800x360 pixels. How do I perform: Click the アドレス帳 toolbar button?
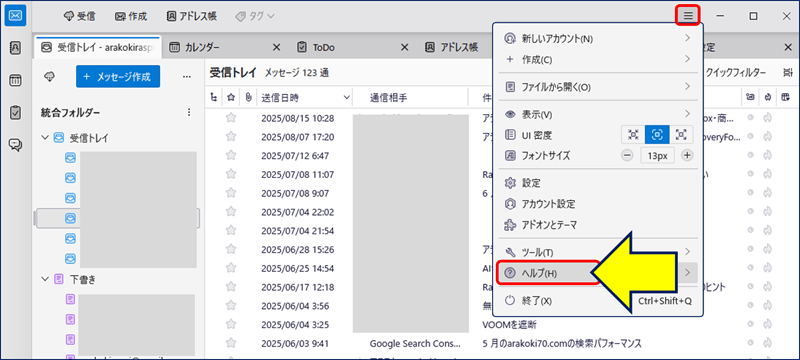[x=192, y=16]
